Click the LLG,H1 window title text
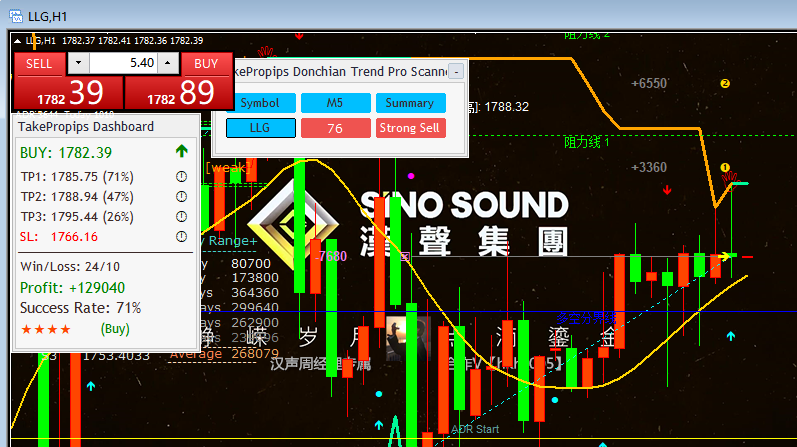This screenshot has height=447, width=797. [x=47, y=17]
